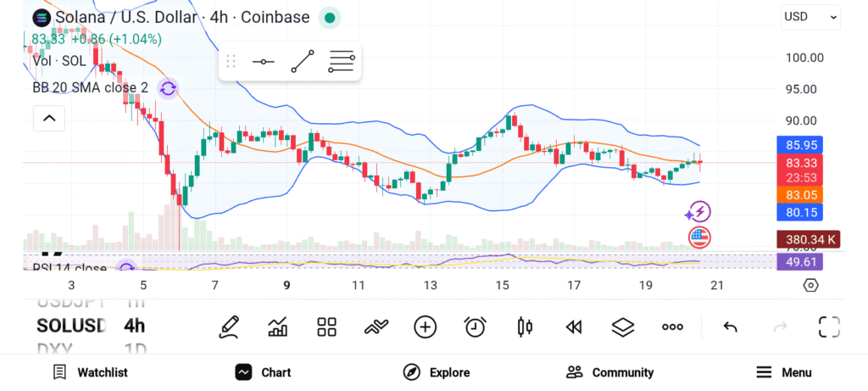Undo the last chart action
The width and height of the screenshot is (868, 391).
(x=730, y=327)
